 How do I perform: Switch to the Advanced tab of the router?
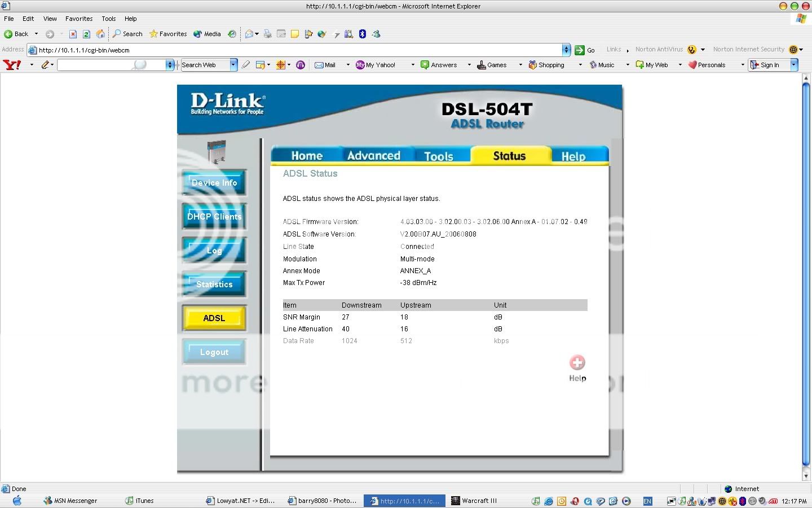pyautogui.click(x=374, y=155)
